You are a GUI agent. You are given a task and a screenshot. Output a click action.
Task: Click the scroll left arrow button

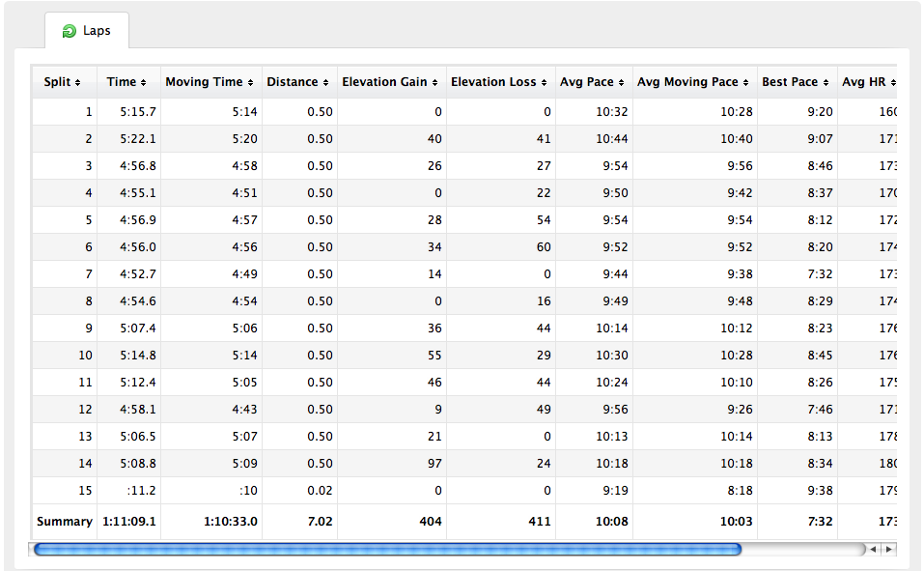[x=873, y=549]
